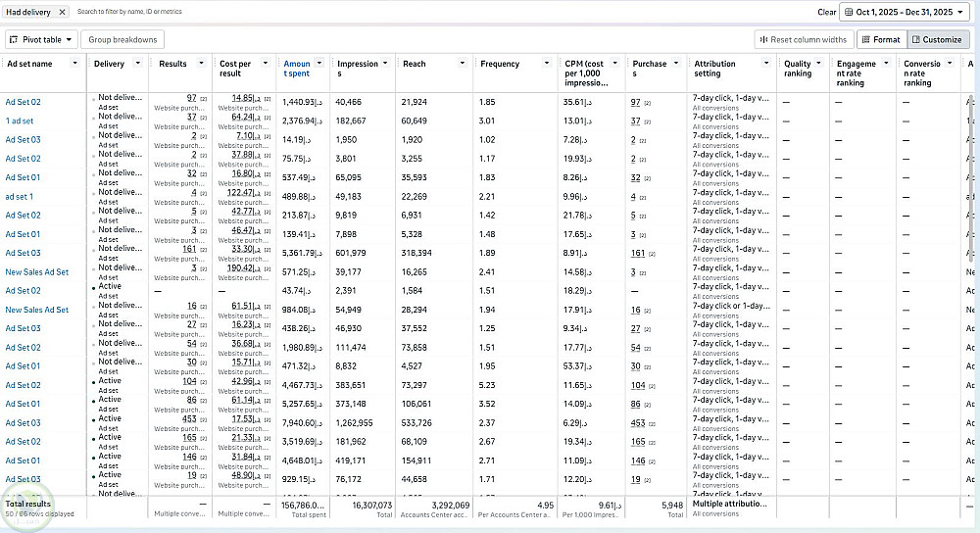Screen dimensions: 980x533
Task: Open Purchases column menu arrow
Action: (x=675, y=63)
